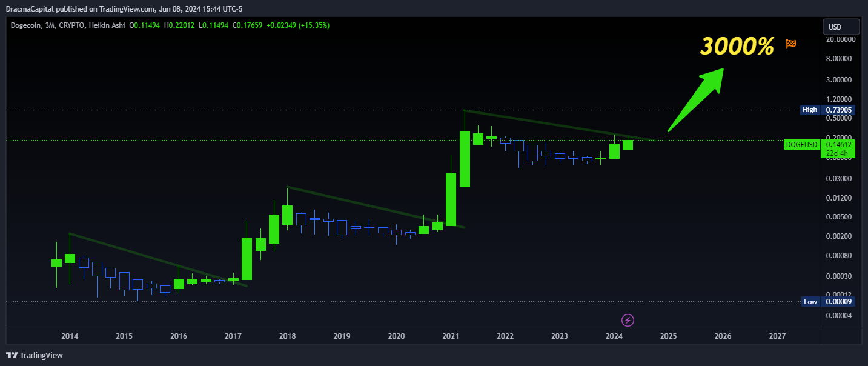This screenshot has width=868, height=366.
Task: Click the 2024 time axis label
Action: click(x=614, y=336)
